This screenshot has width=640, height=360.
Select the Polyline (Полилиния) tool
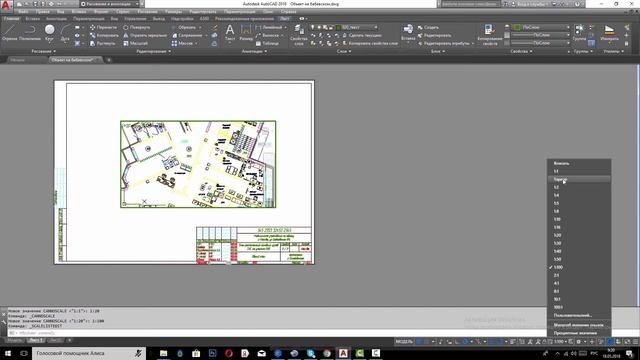click(x=30, y=33)
